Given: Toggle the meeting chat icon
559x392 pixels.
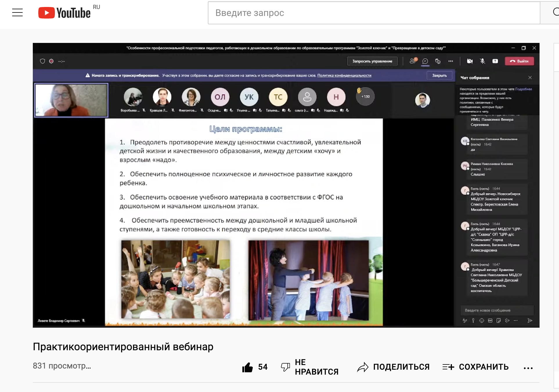Looking at the screenshot, I should click(x=425, y=61).
